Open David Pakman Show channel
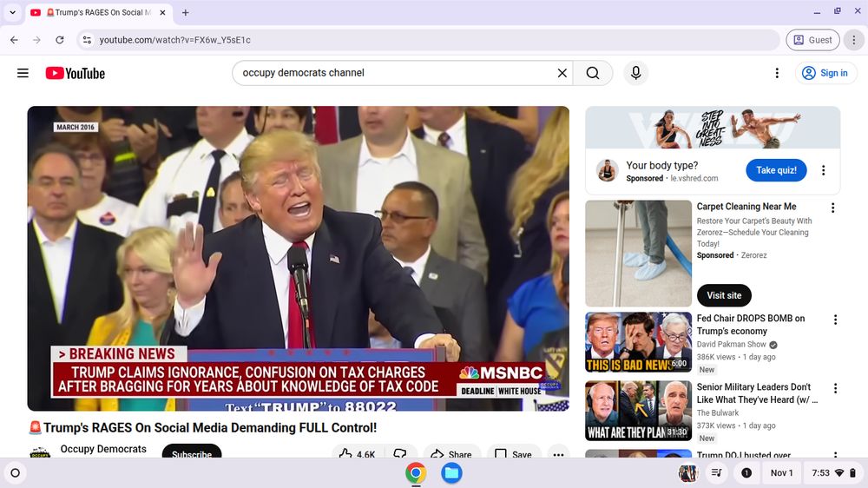This screenshot has height=488, width=868. click(731, 344)
